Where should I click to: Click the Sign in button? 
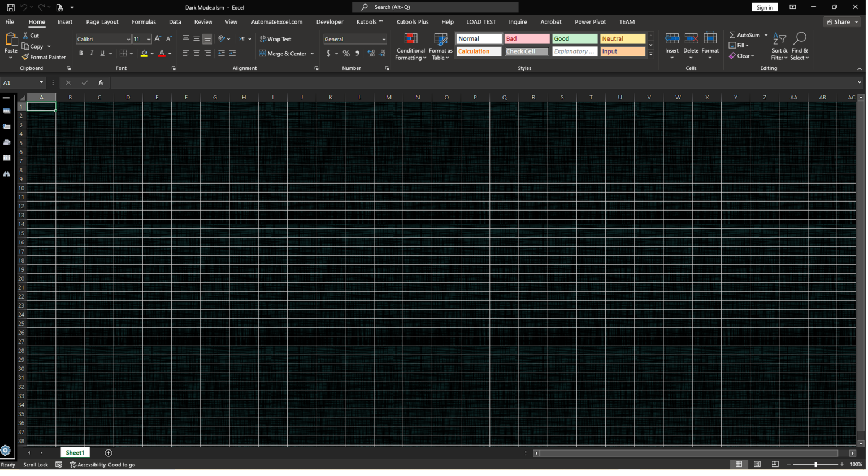point(764,7)
